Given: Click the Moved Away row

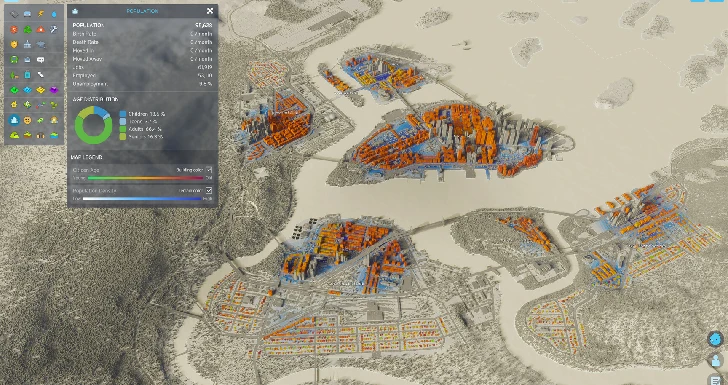Looking at the screenshot, I should point(143,59).
